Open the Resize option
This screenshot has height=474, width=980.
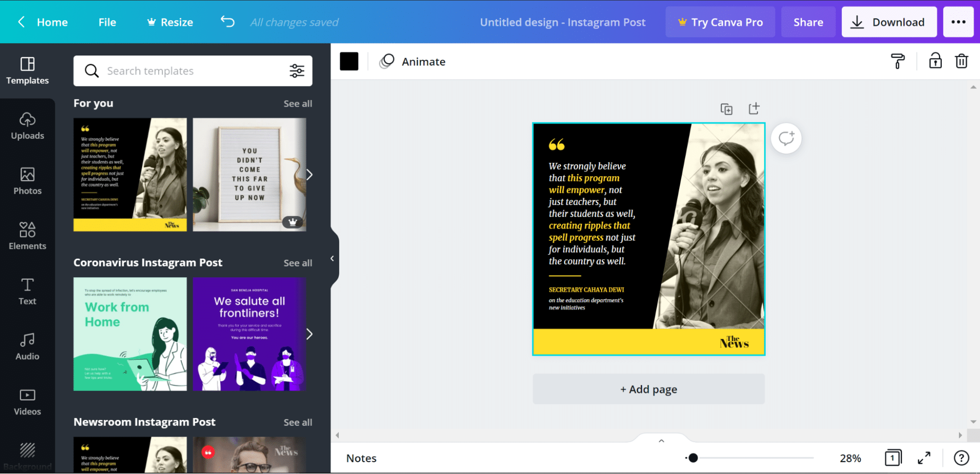tap(170, 22)
